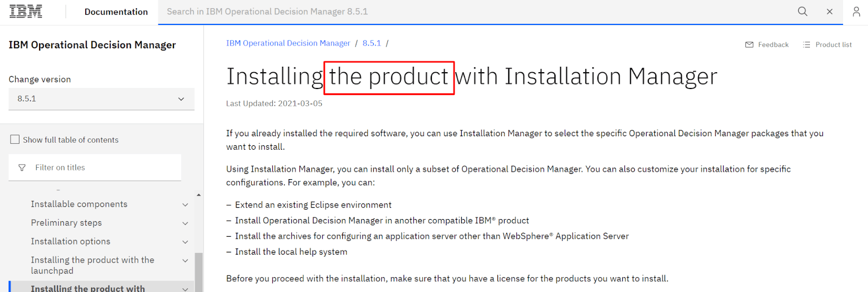This screenshot has height=292, width=868.
Task: Open the Change version dropdown
Action: [101, 99]
